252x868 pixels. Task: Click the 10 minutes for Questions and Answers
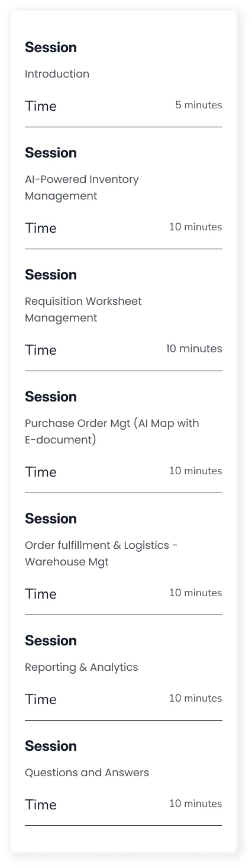point(196,803)
